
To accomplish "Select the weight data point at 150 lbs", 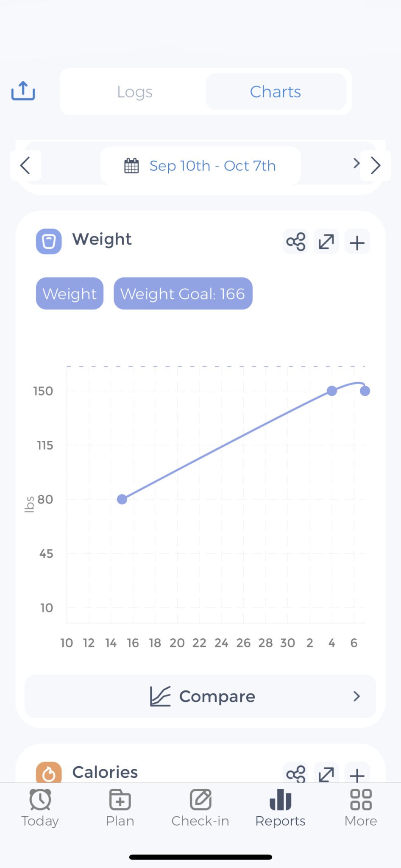I will [x=332, y=391].
